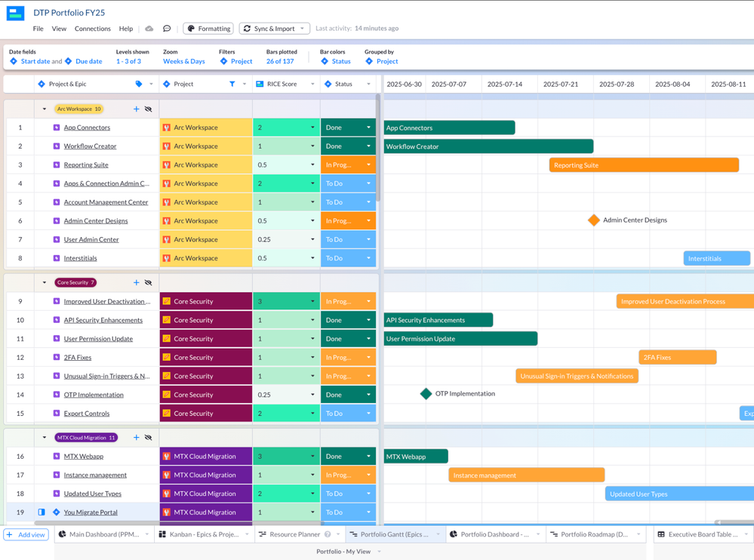Click the Project column filter funnel icon

pyautogui.click(x=232, y=84)
